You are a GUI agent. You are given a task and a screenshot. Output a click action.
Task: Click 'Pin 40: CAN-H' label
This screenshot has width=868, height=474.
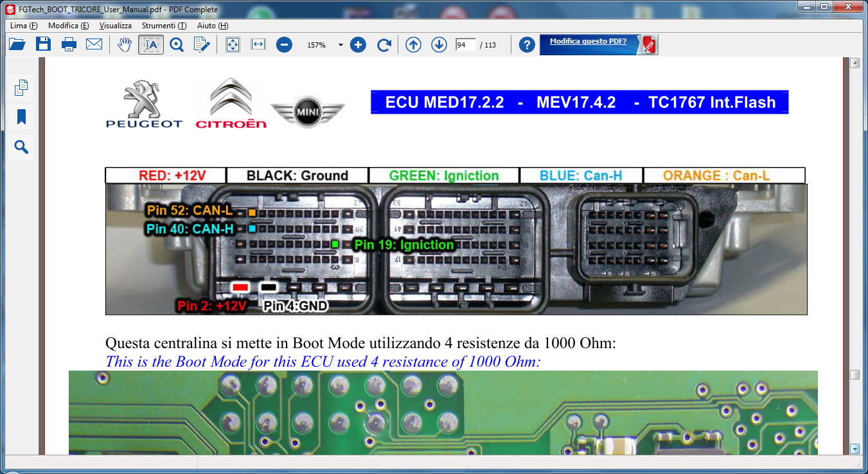tap(190, 229)
